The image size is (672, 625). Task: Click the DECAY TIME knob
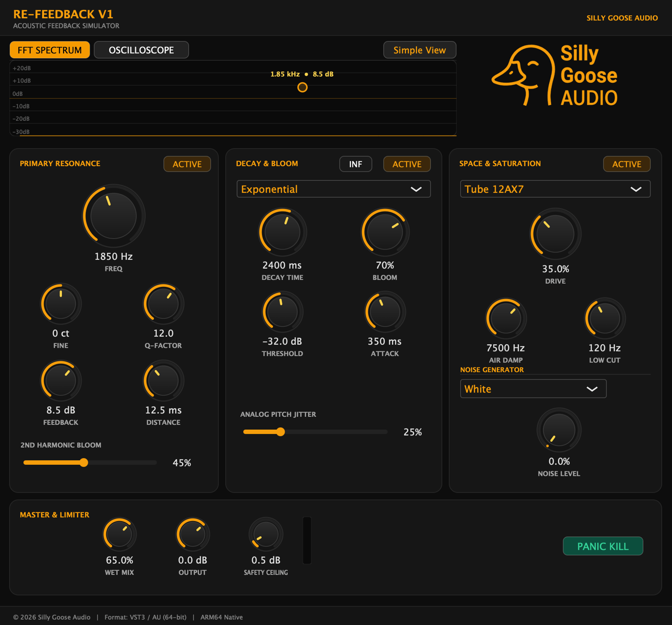(282, 232)
